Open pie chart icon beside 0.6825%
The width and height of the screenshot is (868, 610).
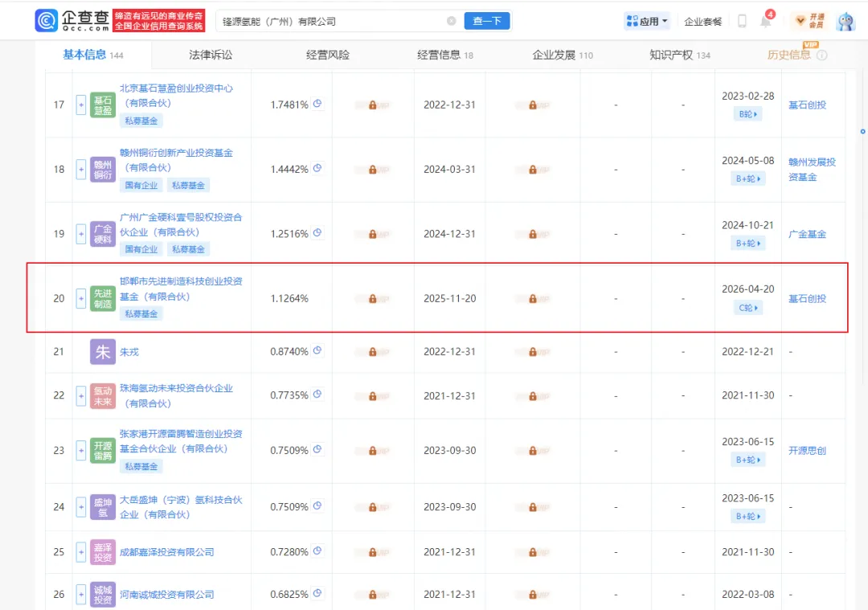317,593
